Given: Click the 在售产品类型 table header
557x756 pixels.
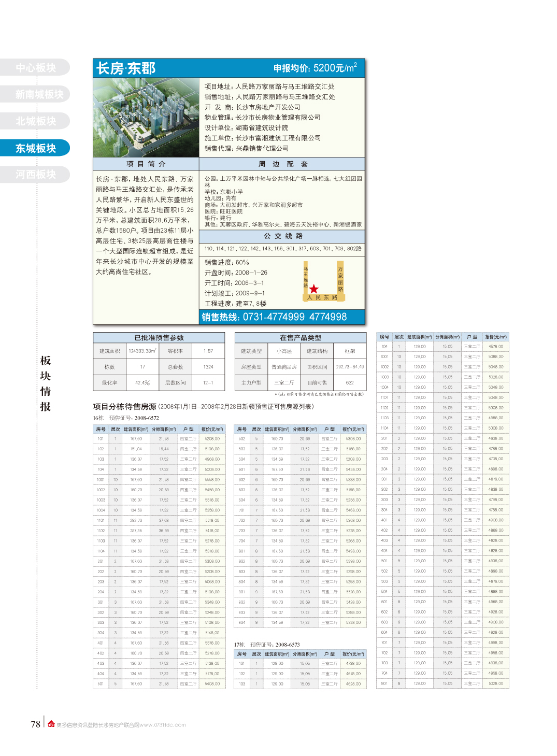Looking at the screenshot, I should pyautogui.click(x=301, y=338).
